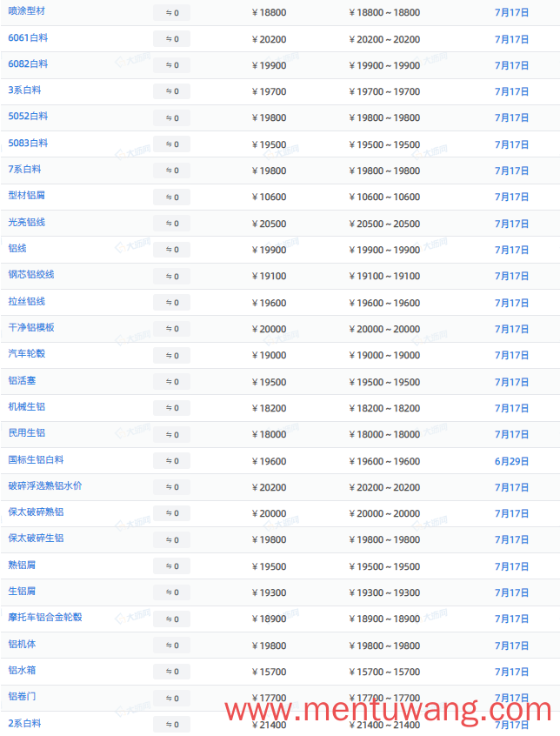This screenshot has width=560, height=736.
Task: Click the 6月29日 date link
Action: (x=511, y=461)
